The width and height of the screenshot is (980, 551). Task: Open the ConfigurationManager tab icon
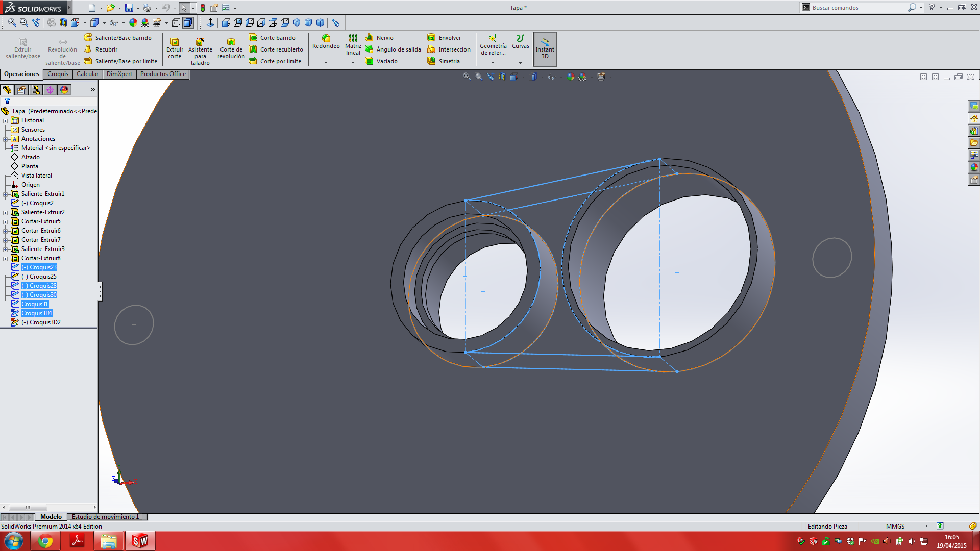36,90
